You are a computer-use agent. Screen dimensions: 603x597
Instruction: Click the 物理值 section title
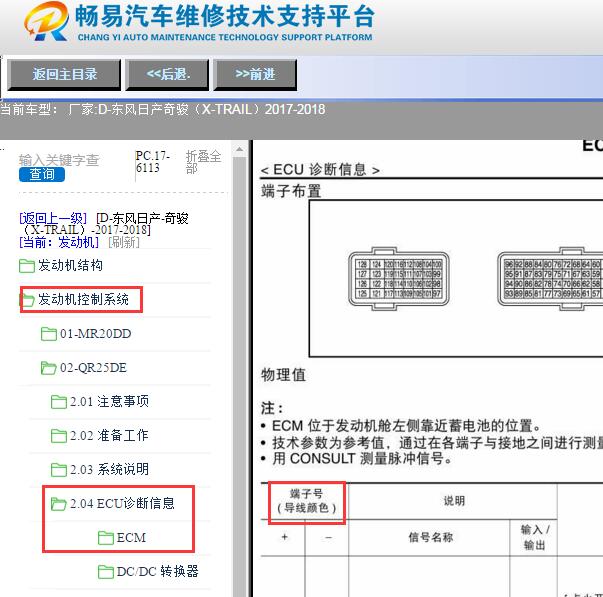tap(283, 375)
